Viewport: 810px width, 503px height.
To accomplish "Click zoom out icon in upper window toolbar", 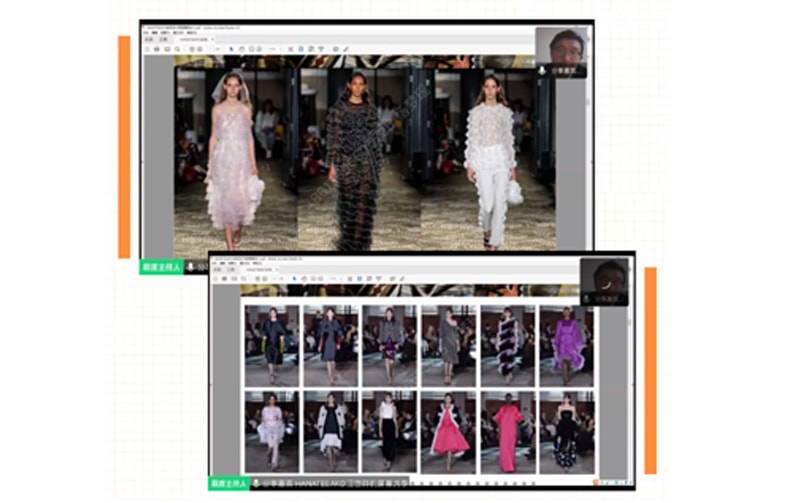I will point(251,49).
